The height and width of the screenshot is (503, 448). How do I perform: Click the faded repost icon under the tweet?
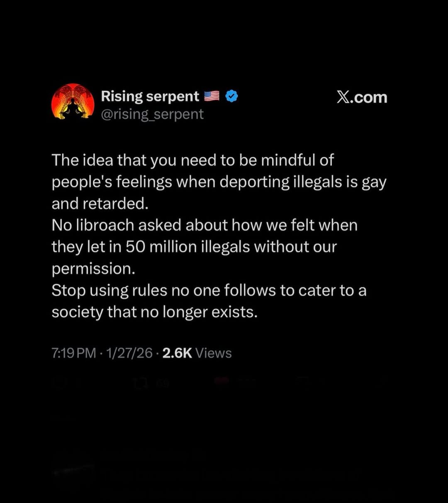[x=140, y=383]
